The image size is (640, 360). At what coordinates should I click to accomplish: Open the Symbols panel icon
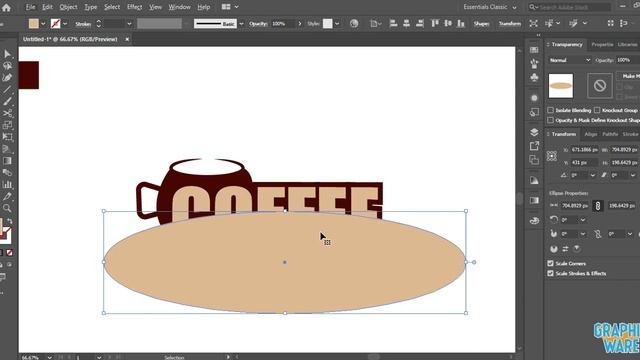click(x=534, y=77)
